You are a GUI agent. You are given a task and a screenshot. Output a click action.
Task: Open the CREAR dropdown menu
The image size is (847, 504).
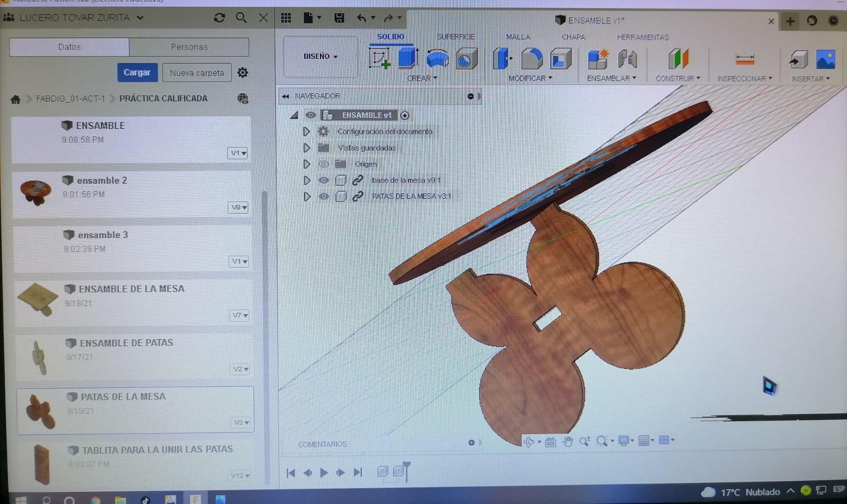point(422,78)
